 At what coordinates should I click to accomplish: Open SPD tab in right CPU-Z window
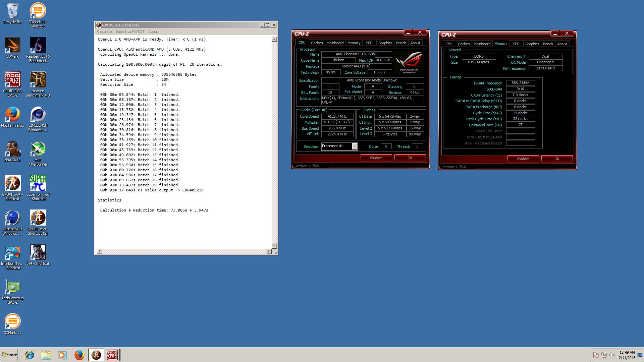[516, 44]
